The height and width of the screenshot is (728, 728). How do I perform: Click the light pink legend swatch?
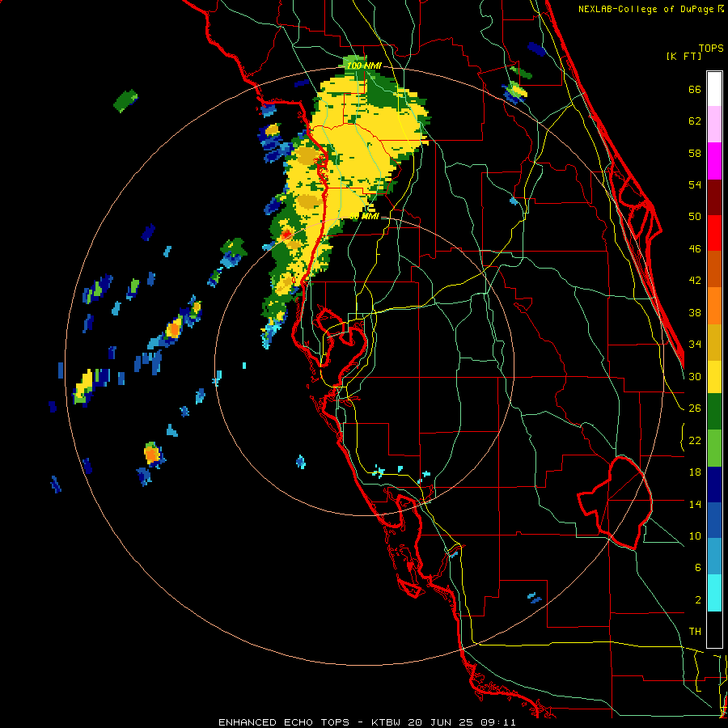click(714, 124)
